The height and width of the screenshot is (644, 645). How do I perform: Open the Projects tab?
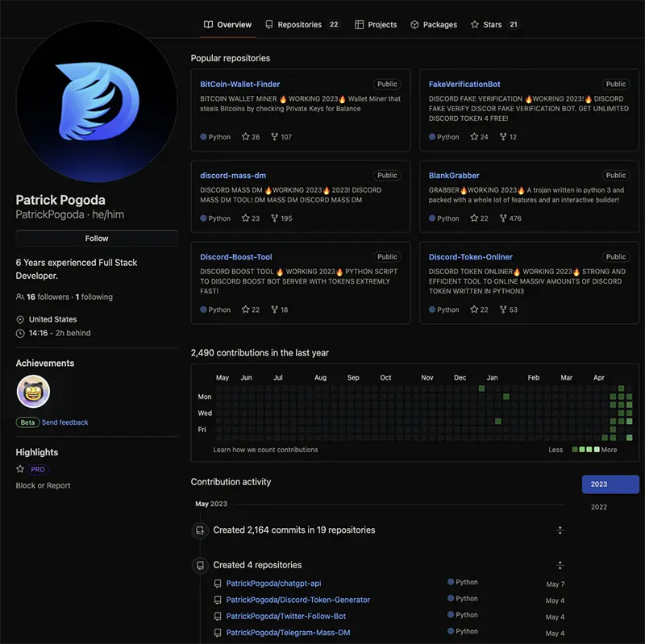376,25
